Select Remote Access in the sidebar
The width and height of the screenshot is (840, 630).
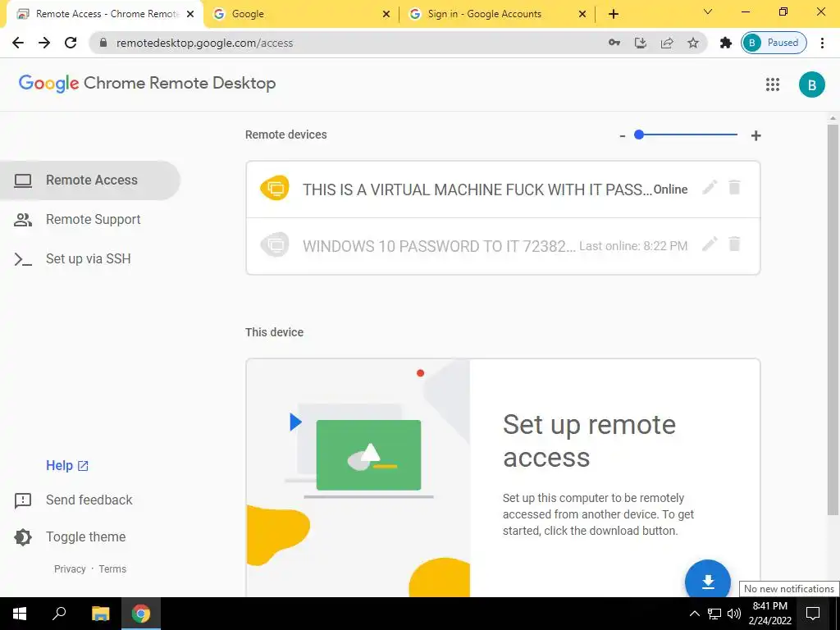[x=90, y=180]
